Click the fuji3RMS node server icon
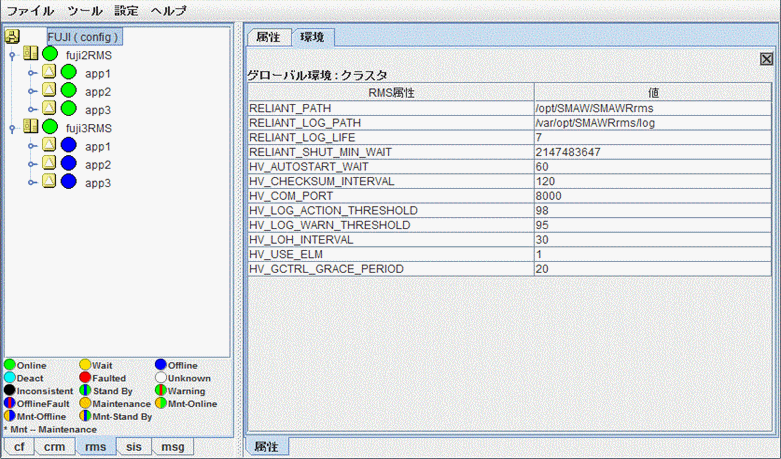The height and width of the screenshot is (459, 781). coord(31,126)
